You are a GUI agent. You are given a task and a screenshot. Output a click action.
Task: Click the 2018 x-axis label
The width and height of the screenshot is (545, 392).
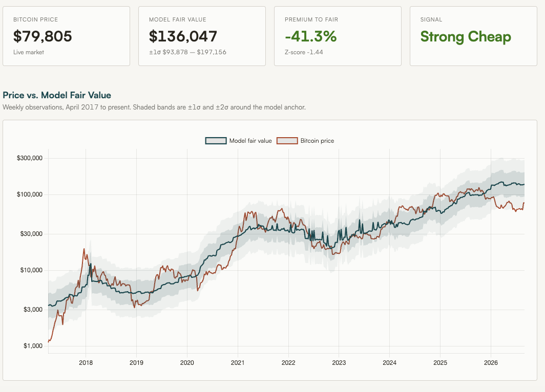pos(86,363)
